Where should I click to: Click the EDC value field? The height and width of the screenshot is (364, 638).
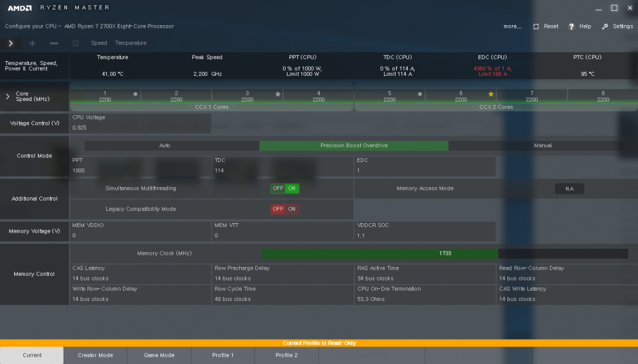[x=424, y=167]
